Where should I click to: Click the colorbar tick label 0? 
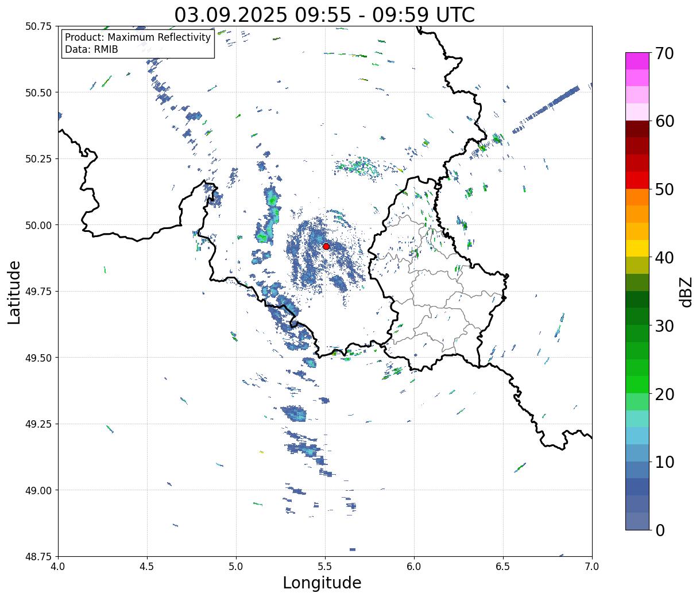coord(660,530)
